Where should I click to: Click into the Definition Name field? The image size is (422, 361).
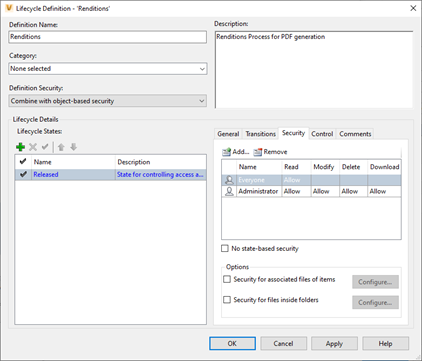[108, 37]
